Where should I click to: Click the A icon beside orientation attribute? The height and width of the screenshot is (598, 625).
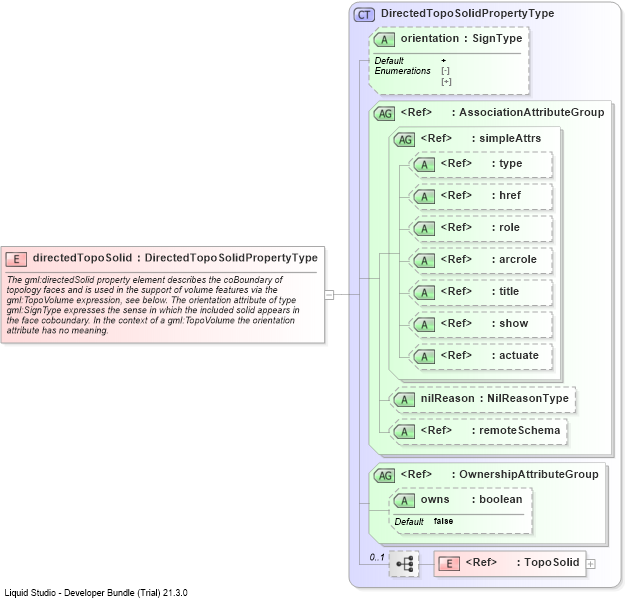[x=384, y=39]
